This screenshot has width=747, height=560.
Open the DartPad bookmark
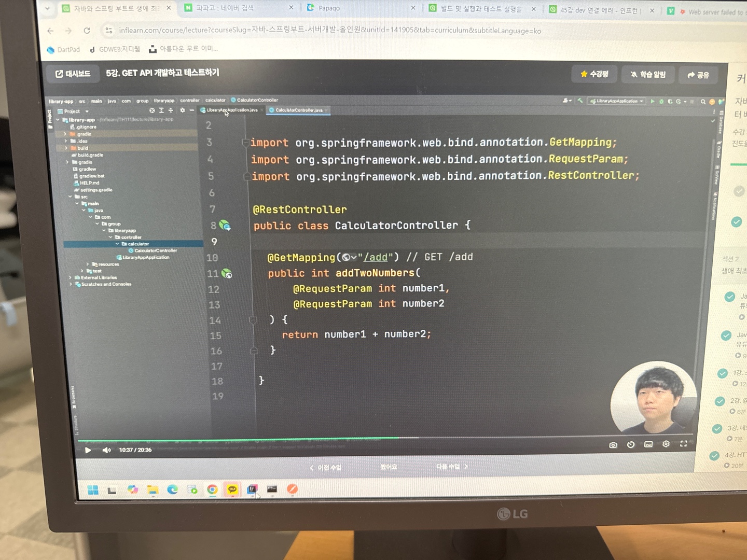coord(63,50)
